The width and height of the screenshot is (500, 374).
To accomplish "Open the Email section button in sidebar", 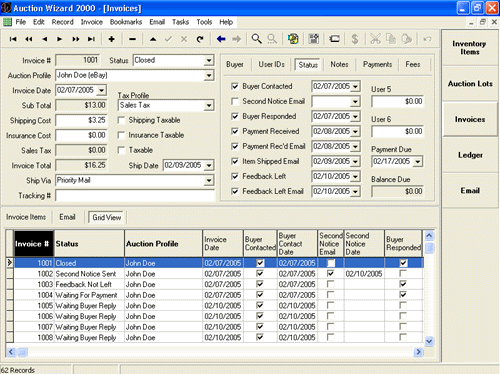I will pyautogui.click(x=470, y=191).
